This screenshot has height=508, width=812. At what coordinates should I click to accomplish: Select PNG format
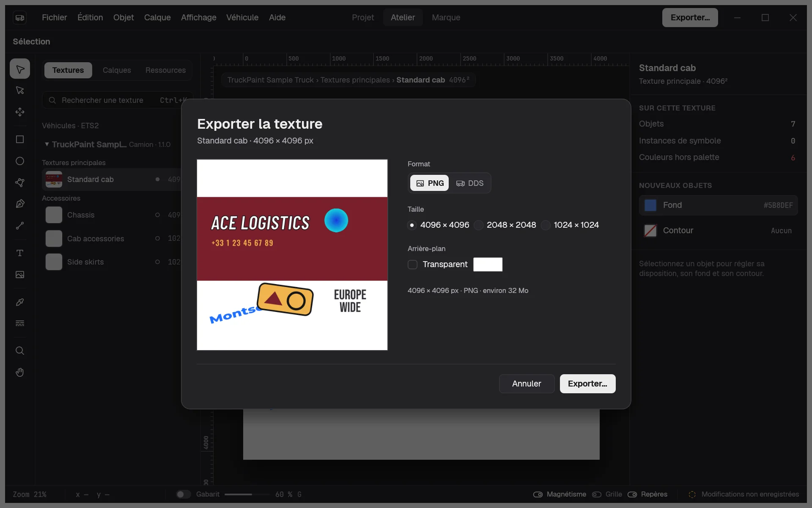coord(429,183)
